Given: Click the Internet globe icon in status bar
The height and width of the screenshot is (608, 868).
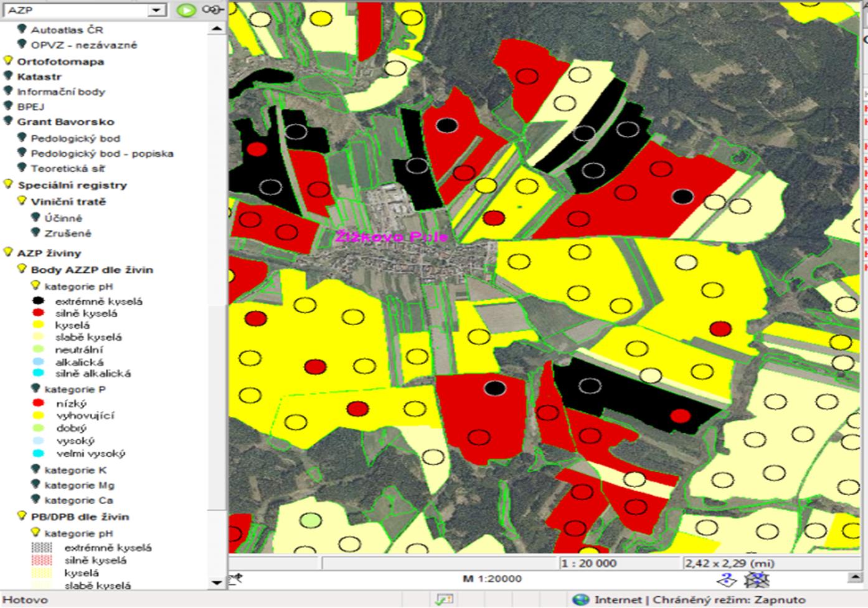Looking at the screenshot, I should click(580, 599).
